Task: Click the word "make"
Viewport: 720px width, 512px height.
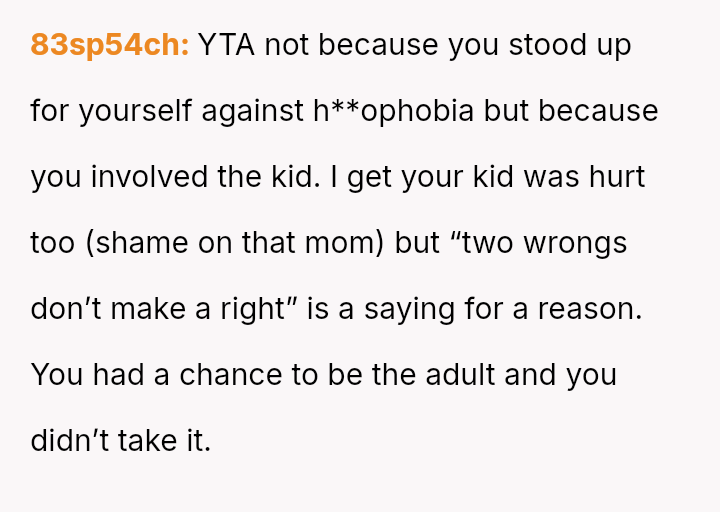Action: tap(148, 308)
